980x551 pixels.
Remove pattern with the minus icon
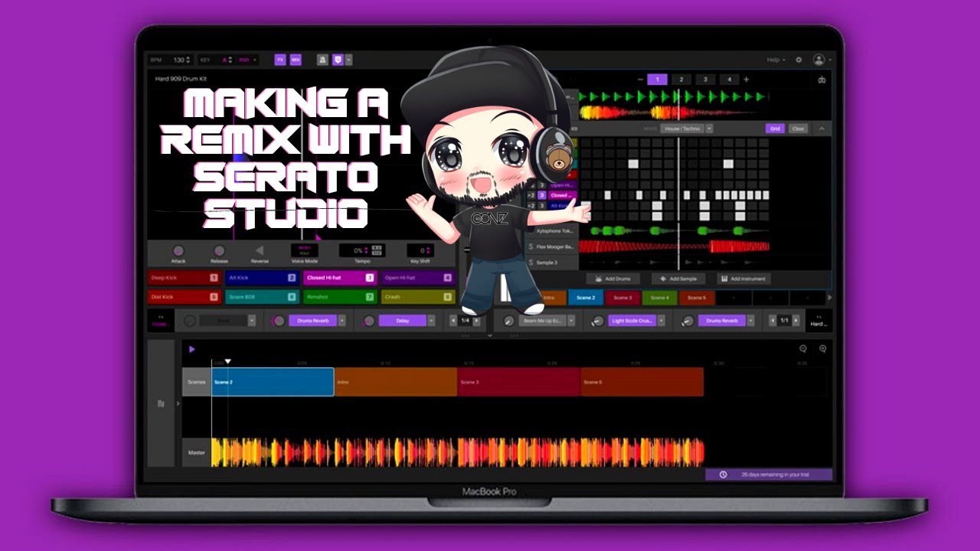[640, 79]
